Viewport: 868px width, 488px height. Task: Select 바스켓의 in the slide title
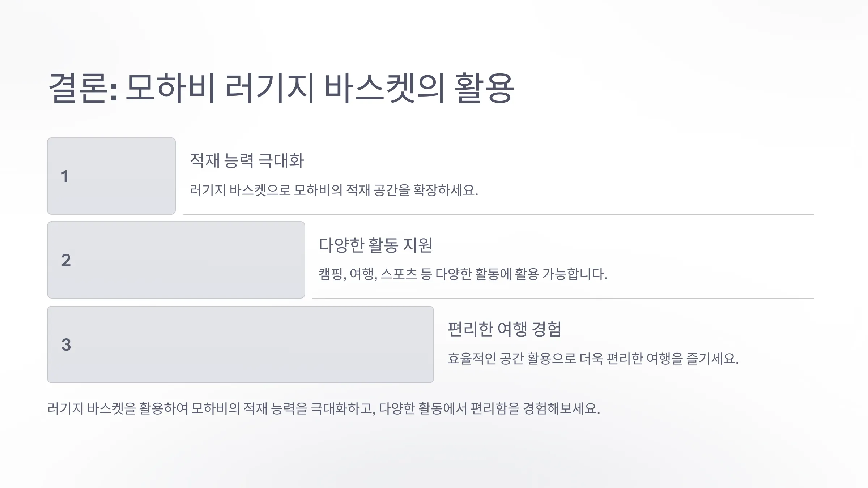[384, 88]
